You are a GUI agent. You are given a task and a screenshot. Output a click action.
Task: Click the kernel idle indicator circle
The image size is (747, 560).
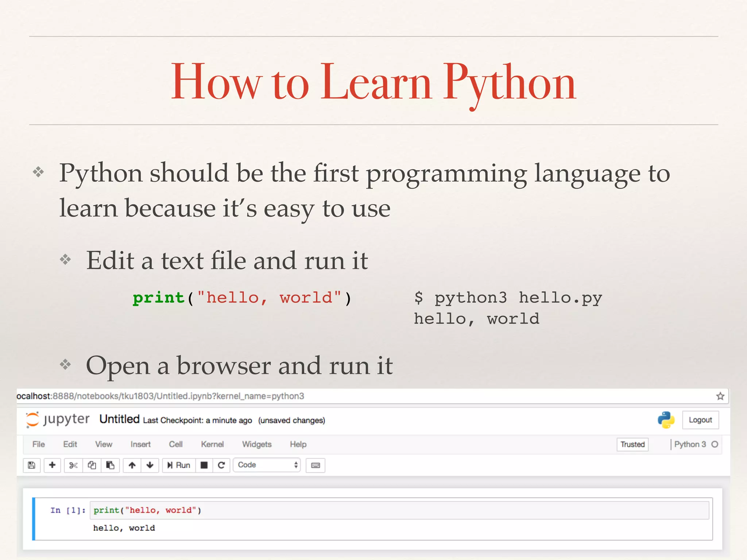click(x=715, y=444)
